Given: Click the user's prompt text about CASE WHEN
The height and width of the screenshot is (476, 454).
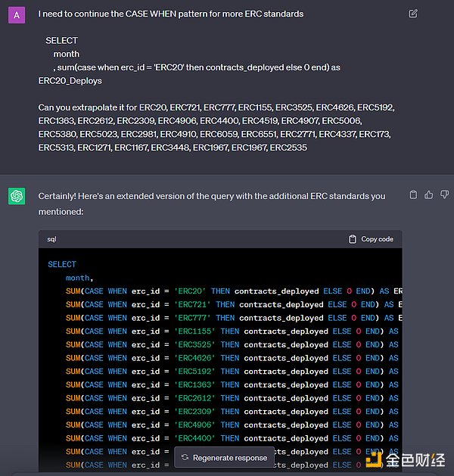Looking at the screenshot, I should (x=171, y=14).
